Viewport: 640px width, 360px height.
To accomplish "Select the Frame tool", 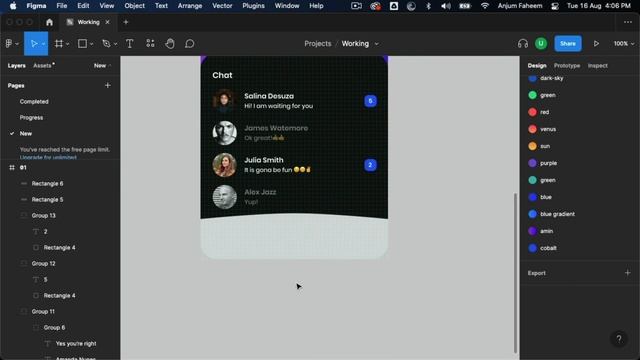I will (x=59, y=44).
